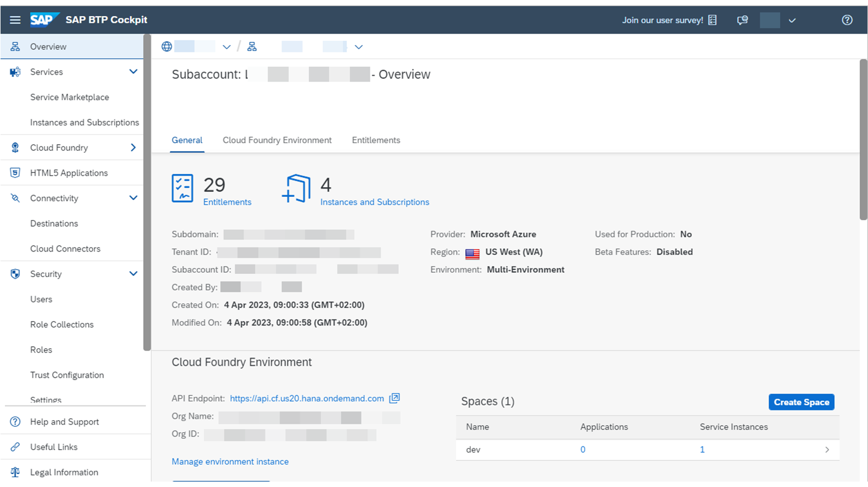The height and width of the screenshot is (487, 868).
Task: Open the help question mark icon
Action: (847, 20)
